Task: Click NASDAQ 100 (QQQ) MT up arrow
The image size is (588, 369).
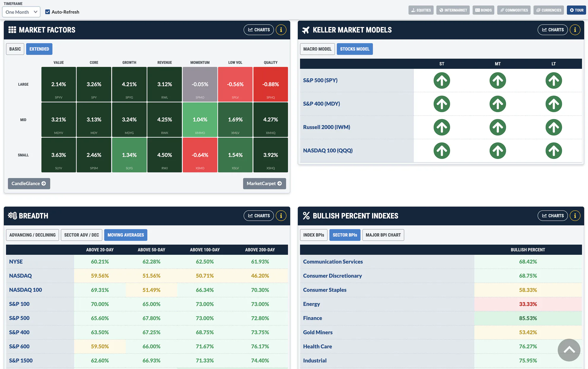Action: pos(498,151)
